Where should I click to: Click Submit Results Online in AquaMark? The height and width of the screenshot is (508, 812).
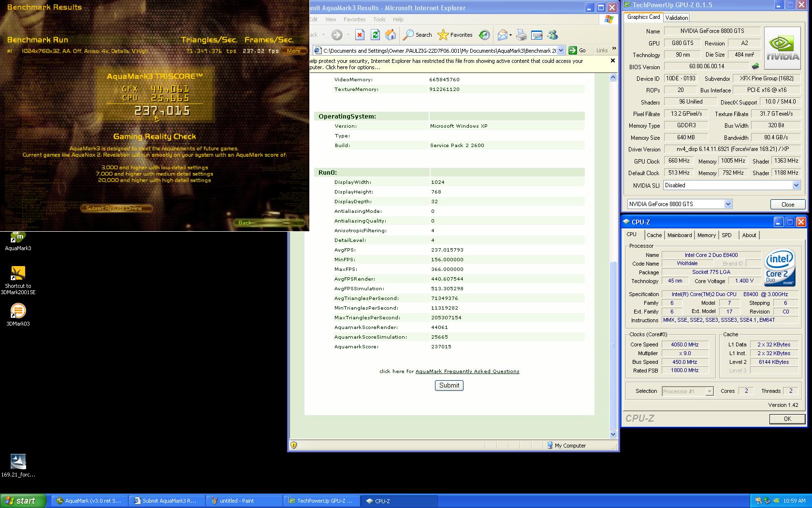tap(116, 208)
